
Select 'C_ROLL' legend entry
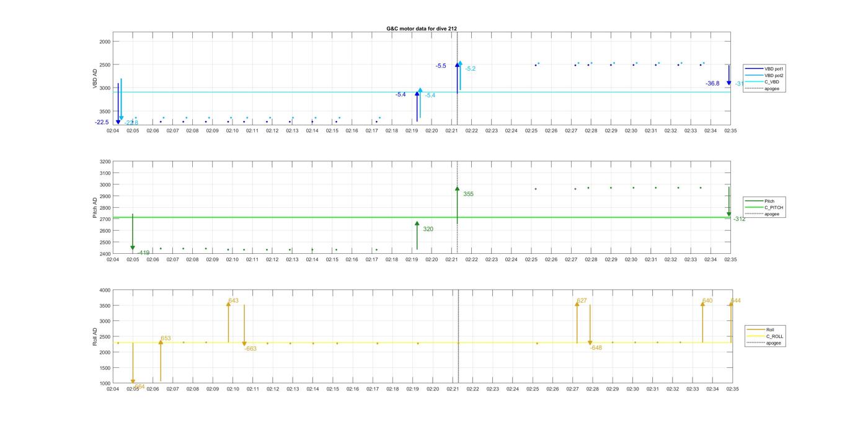coord(766,336)
